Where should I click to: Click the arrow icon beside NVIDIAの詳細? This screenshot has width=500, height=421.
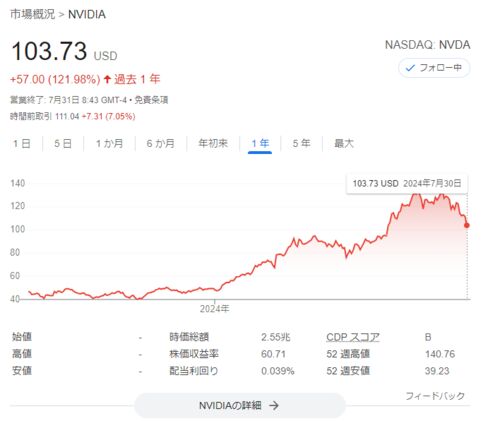point(274,405)
